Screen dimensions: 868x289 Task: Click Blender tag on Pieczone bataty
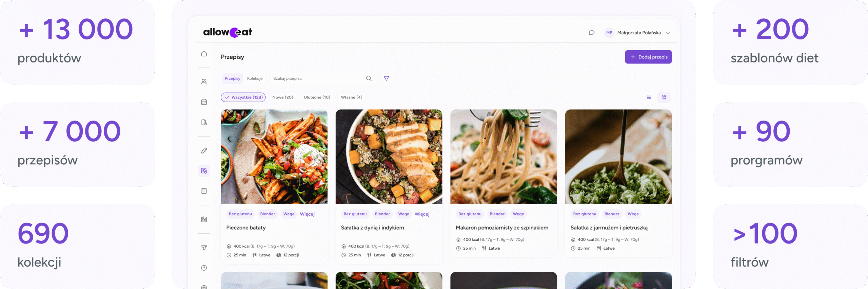pyautogui.click(x=268, y=214)
